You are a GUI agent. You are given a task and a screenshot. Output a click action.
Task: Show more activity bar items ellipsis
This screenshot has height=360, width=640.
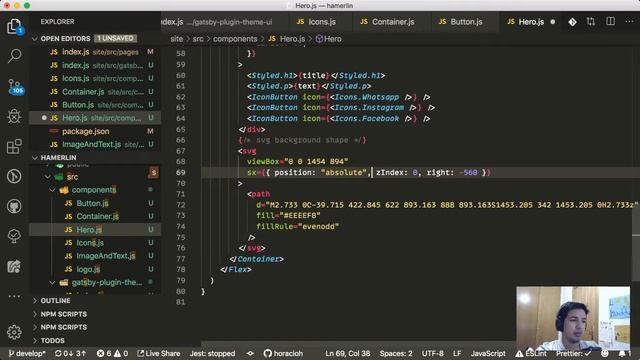[x=14, y=296]
